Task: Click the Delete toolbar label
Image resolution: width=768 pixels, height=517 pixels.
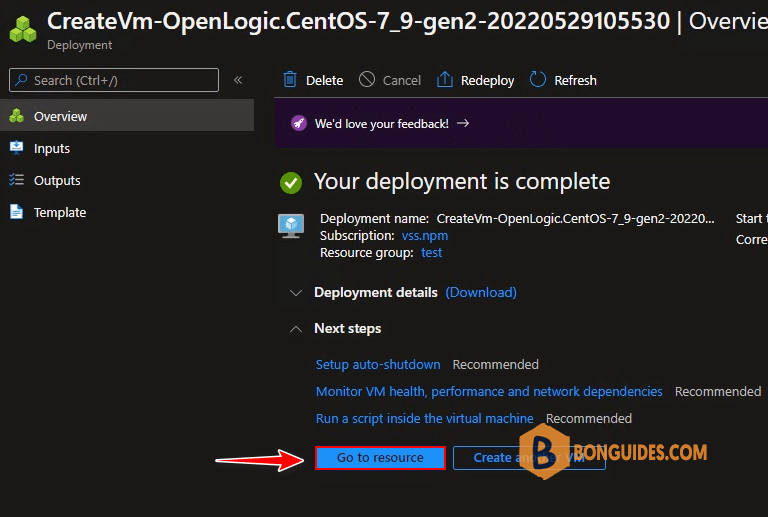Action: 324,80
